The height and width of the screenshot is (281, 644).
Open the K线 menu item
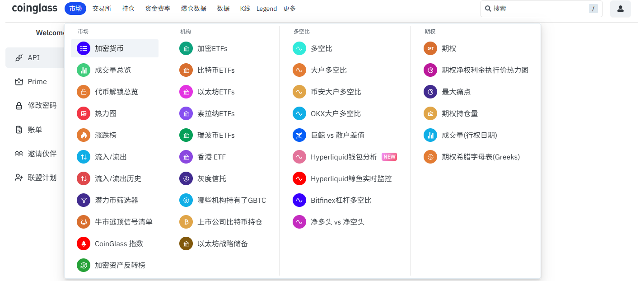(245, 9)
